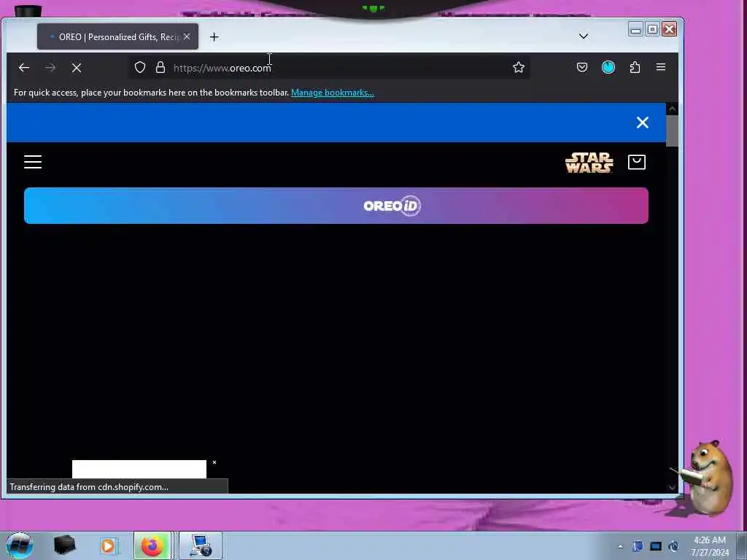747x560 pixels.
Task: Open the computer monitor taskbar icon
Action: coord(201,545)
